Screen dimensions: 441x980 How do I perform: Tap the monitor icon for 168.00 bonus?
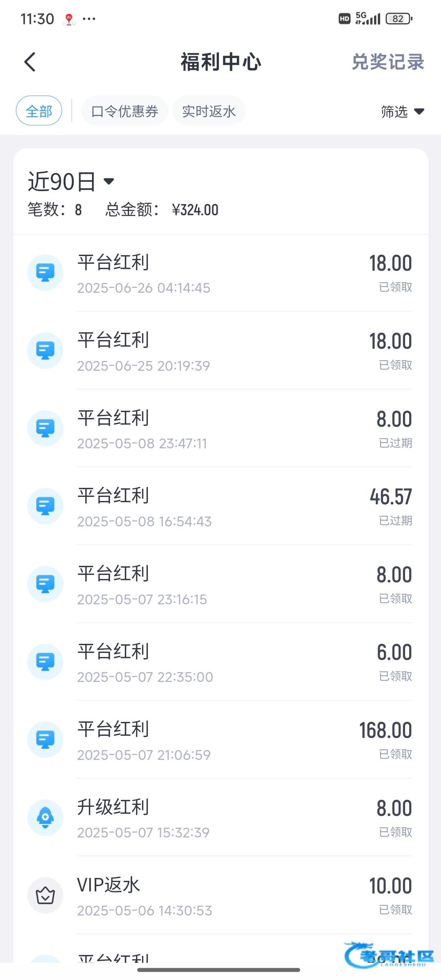45,739
